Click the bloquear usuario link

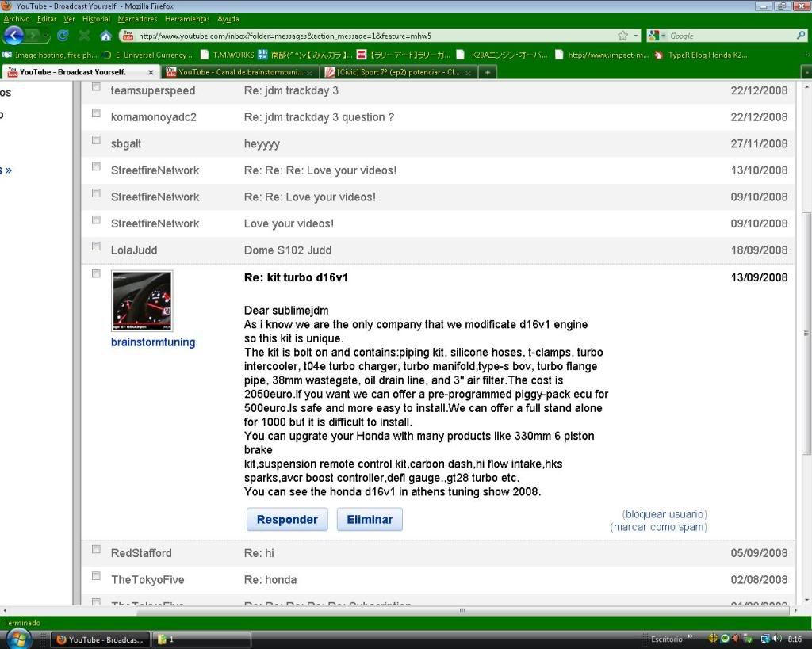[665, 514]
